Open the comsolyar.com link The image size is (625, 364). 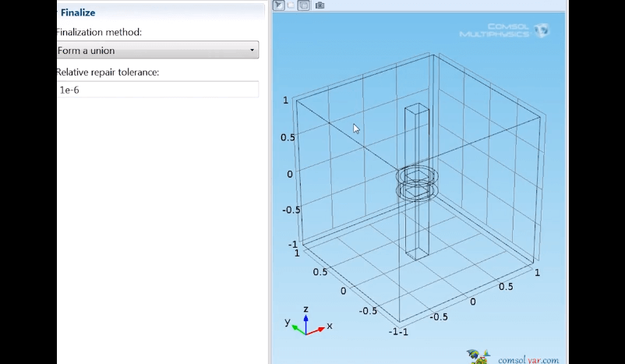[529, 359]
